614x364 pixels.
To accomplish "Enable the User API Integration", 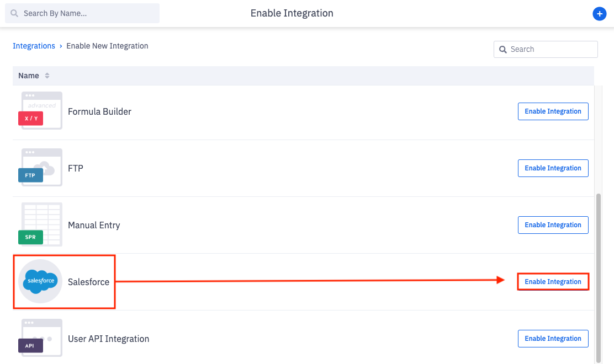I will (553, 338).
